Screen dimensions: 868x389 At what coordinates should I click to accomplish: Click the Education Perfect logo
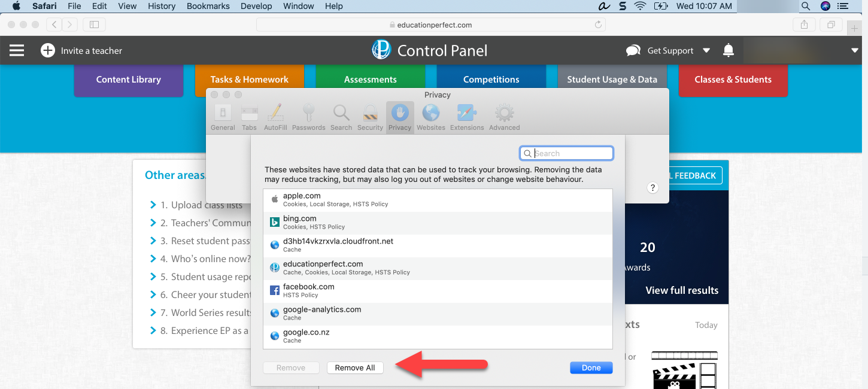pyautogui.click(x=381, y=50)
